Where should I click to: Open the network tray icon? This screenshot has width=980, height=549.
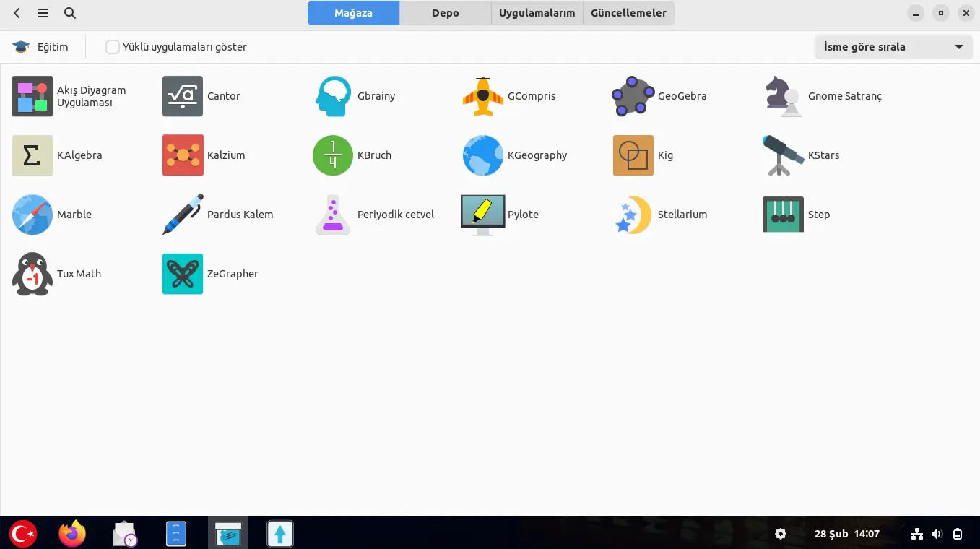point(917,534)
